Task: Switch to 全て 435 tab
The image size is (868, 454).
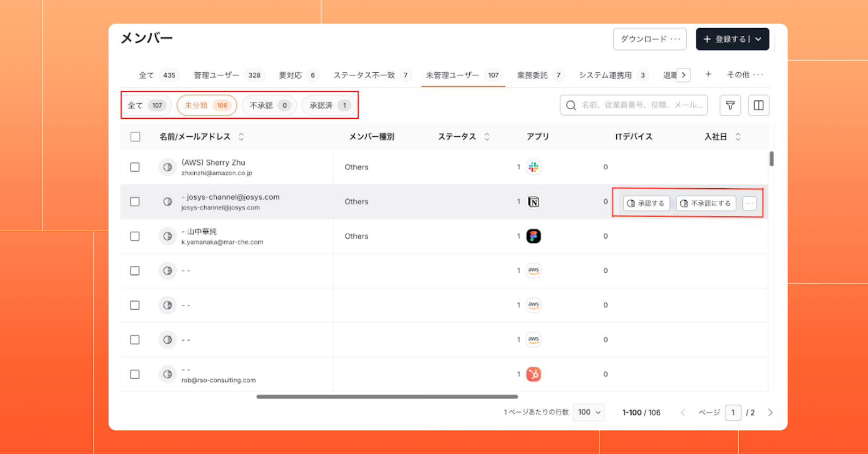Action: [157, 75]
